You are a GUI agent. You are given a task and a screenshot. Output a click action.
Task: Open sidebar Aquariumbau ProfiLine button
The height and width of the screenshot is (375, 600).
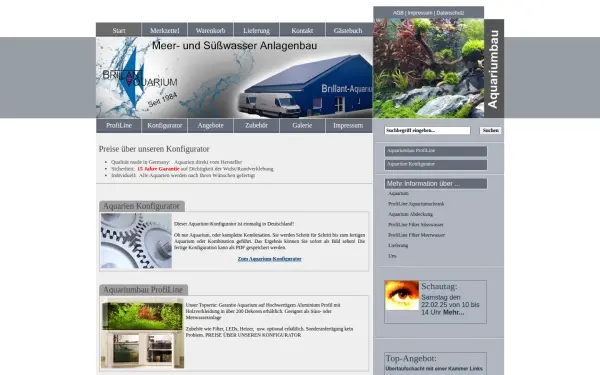pos(436,151)
